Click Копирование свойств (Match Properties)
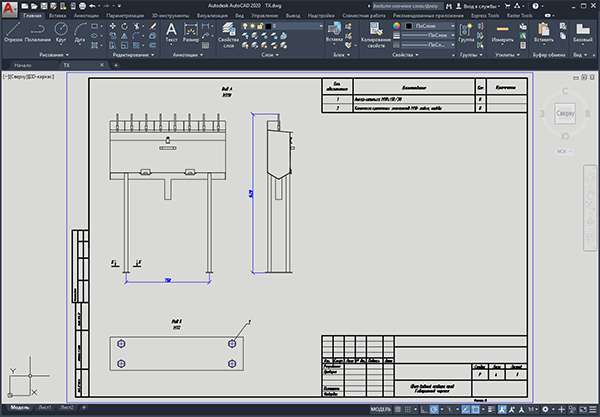Screen dimensions: 600x417 click(376, 35)
